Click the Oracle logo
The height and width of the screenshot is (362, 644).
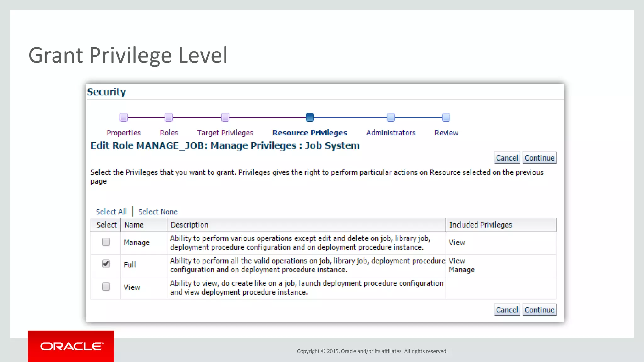tap(72, 346)
